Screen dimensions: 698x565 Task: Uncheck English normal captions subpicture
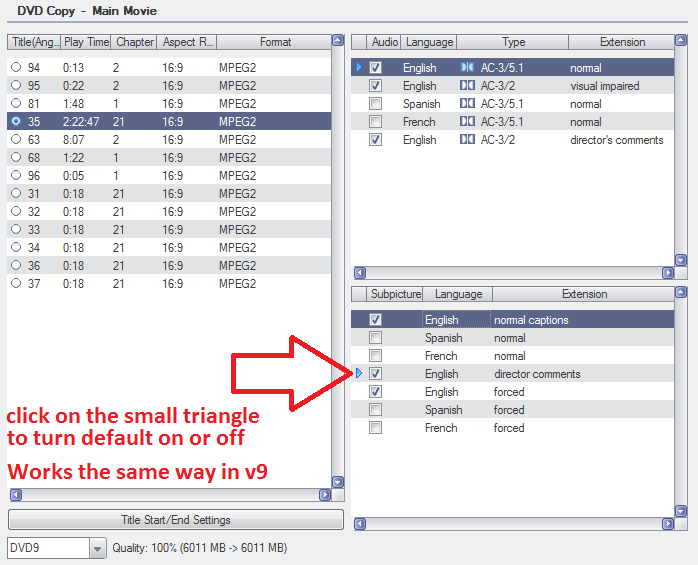point(375,320)
